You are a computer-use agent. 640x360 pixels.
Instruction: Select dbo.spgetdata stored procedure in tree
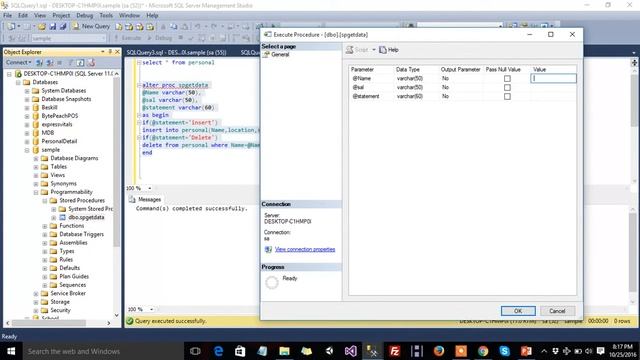point(86,217)
